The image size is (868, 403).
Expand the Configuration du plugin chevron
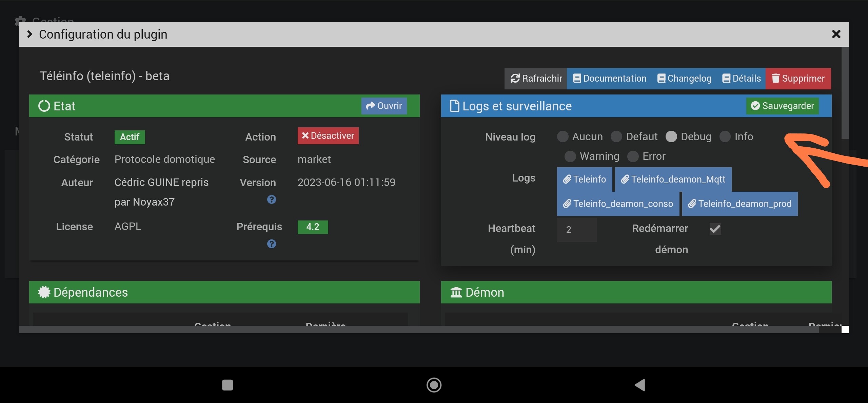click(30, 34)
